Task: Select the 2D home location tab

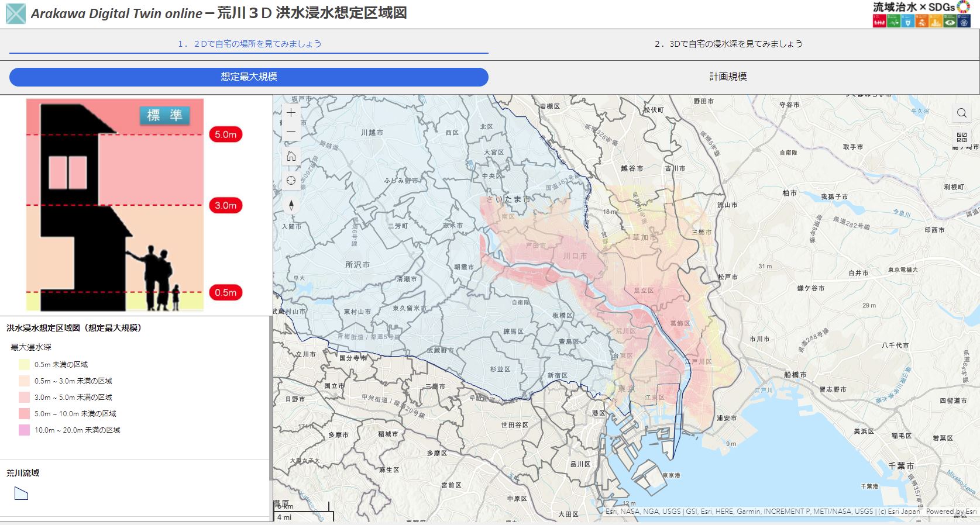Action: (x=249, y=44)
